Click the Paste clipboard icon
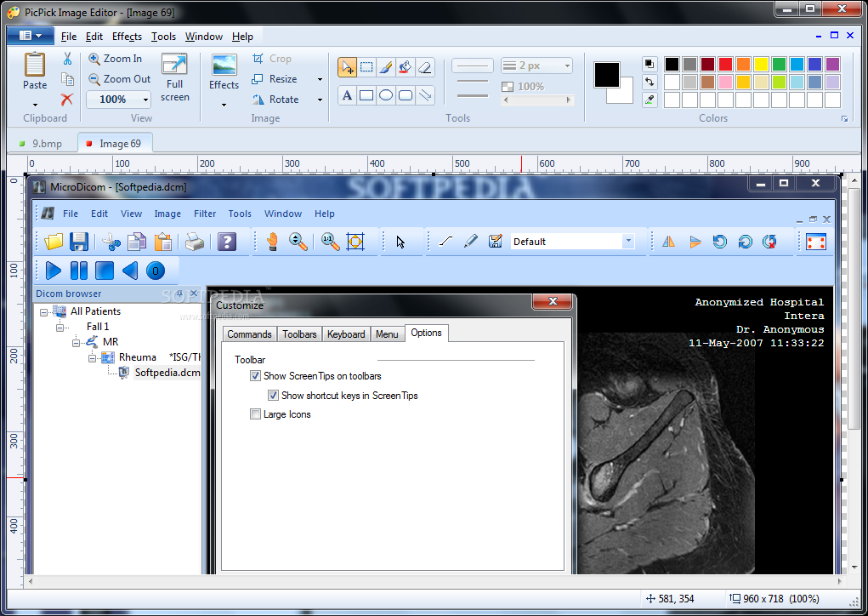Image resolution: width=868 pixels, height=616 pixels. [34, 65]
